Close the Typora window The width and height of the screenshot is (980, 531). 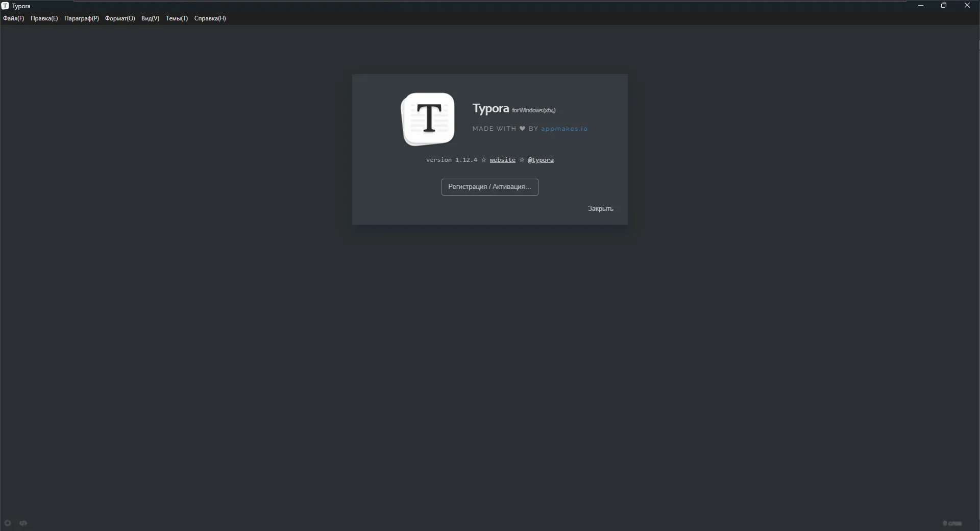[x=967, y=6]
